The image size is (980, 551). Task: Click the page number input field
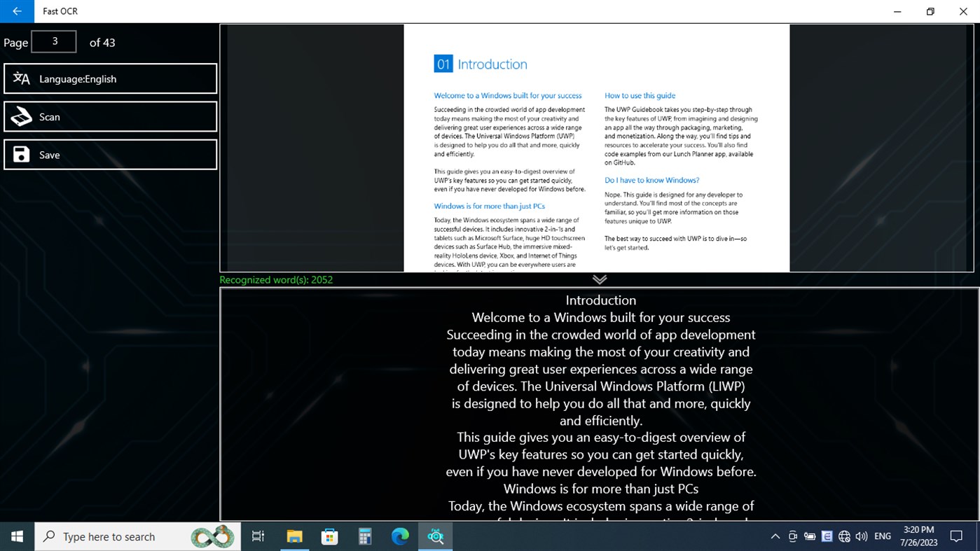[54, 41]
